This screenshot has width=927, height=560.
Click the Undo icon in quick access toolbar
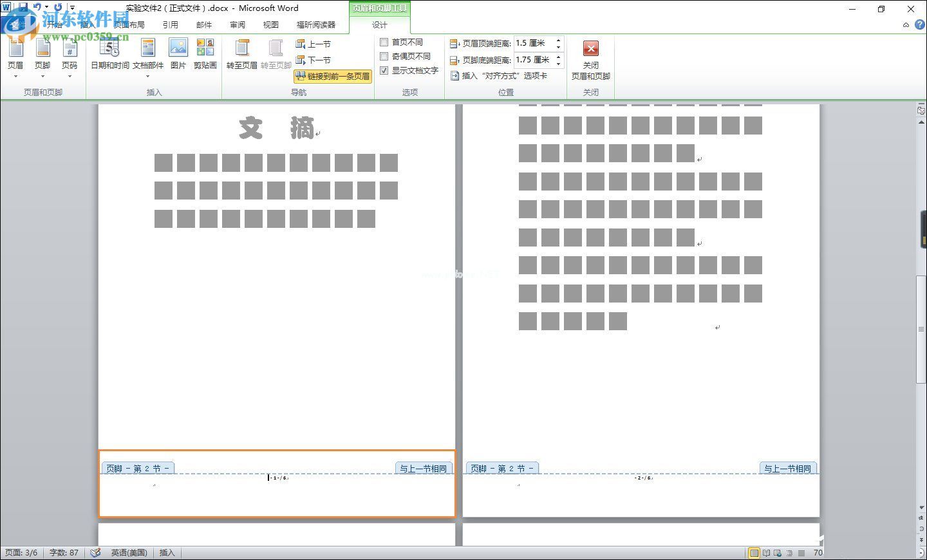[37, 8]
